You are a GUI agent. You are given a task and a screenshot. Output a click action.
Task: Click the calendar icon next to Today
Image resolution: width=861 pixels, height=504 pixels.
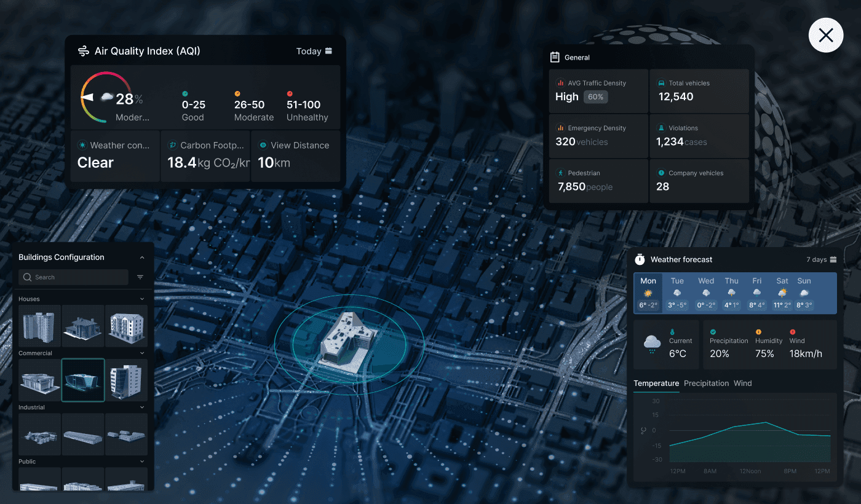(x=329, y=51)
